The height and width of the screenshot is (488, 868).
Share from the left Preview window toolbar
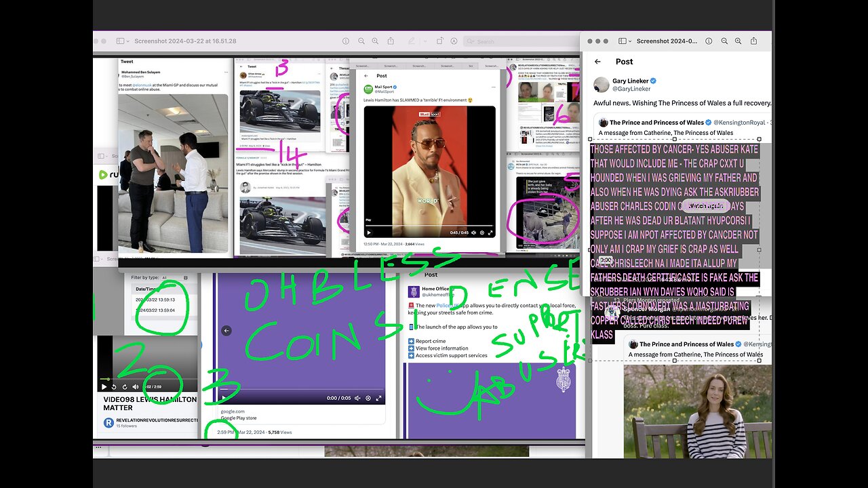click(x=391, y=41)
